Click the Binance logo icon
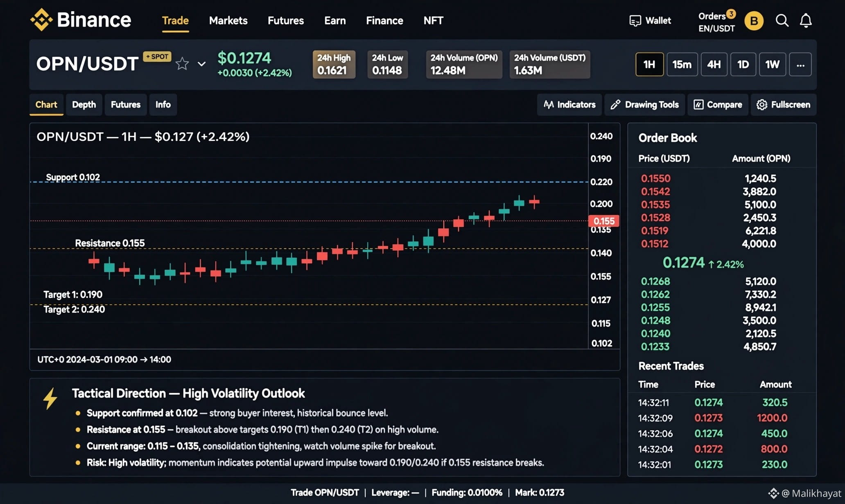This screenshot has height=504, width=845. [41, 20]
